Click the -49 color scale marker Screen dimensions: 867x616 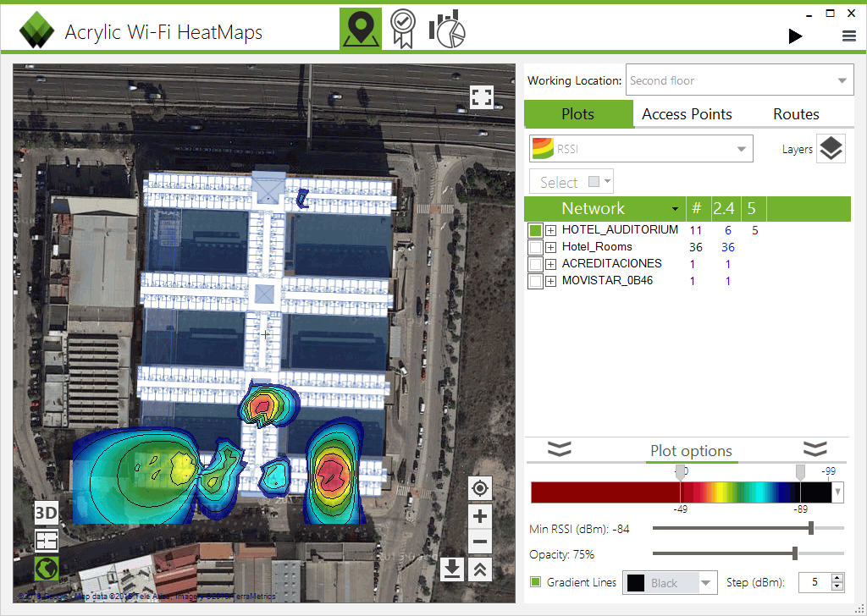(x=680, y=473)
